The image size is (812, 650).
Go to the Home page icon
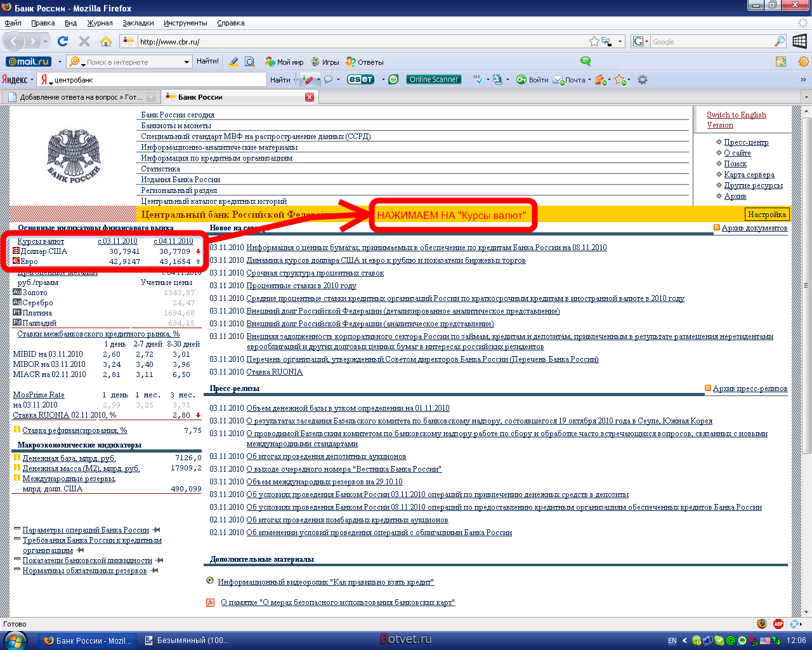tap(106, 41)
